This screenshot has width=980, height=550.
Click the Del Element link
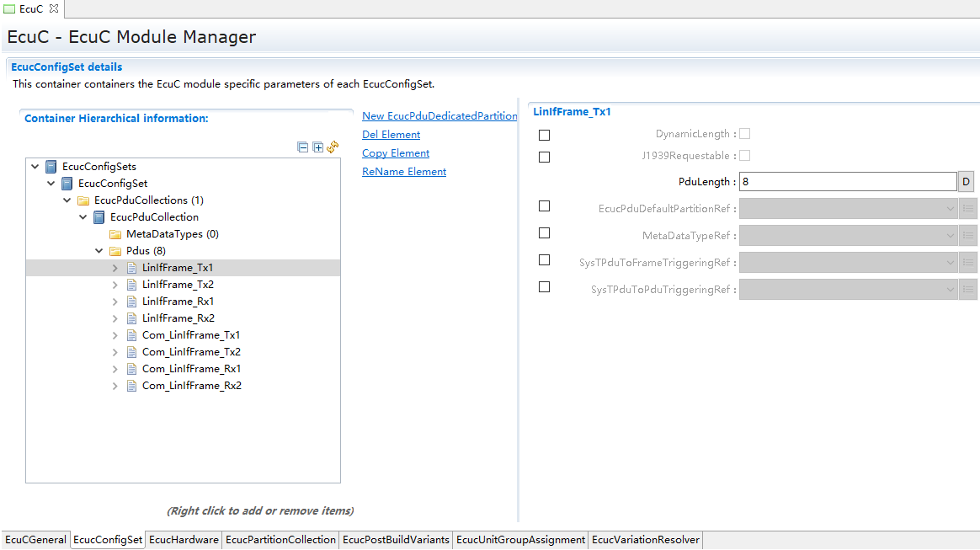click(x=391, y=135)
